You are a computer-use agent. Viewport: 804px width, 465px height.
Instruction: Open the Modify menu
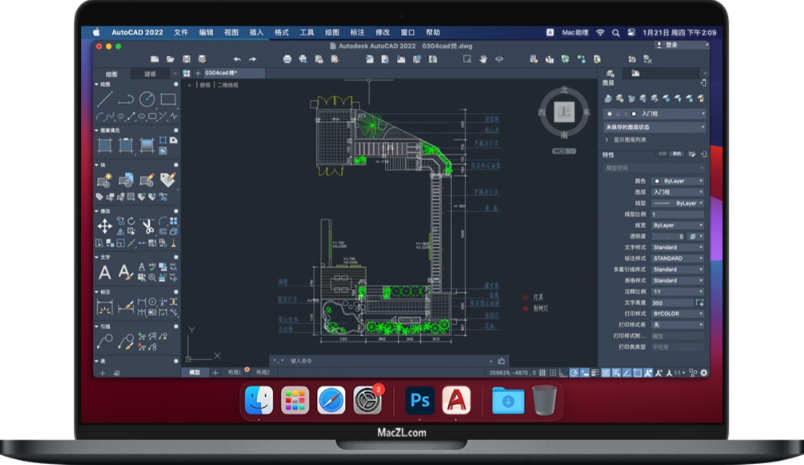(382, 32)
